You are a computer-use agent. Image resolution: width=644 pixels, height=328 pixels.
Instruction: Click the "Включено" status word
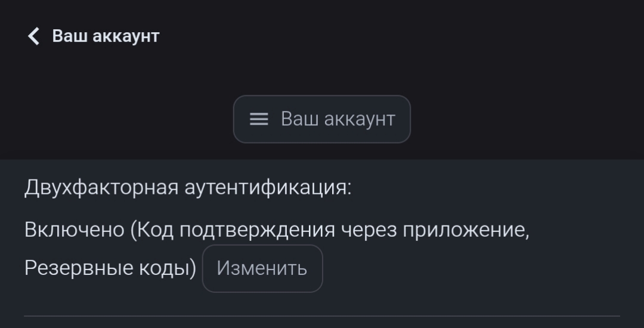pos(73,230)
